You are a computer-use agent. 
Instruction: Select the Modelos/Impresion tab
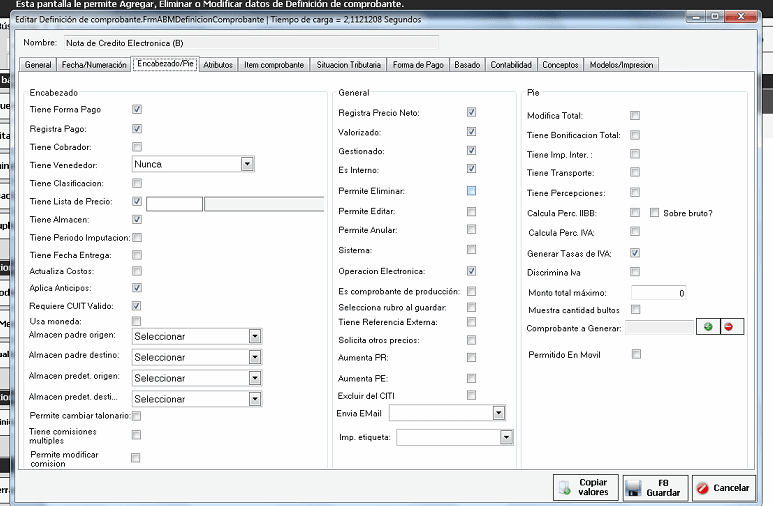pos(621,64)
